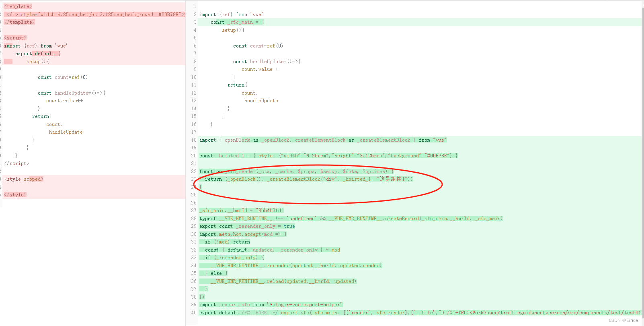Click 'handleUpdate' on line 13
The width and height of the screenshot is (644, 326).
point(261,101)
